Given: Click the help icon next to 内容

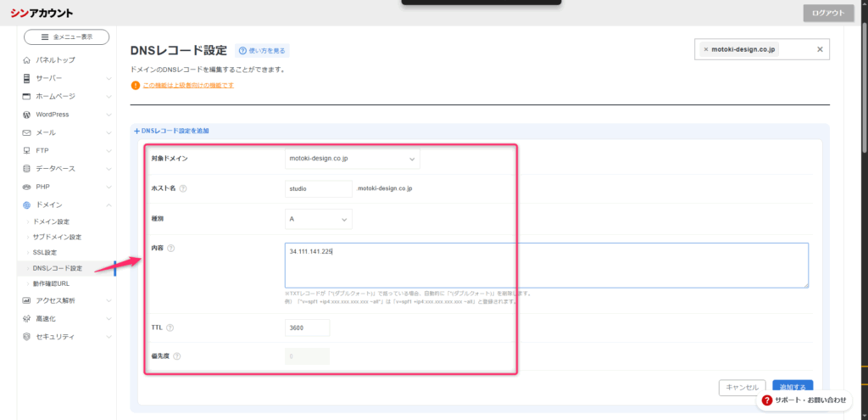Looking at the screenshot, I should [x=170, y=249].
